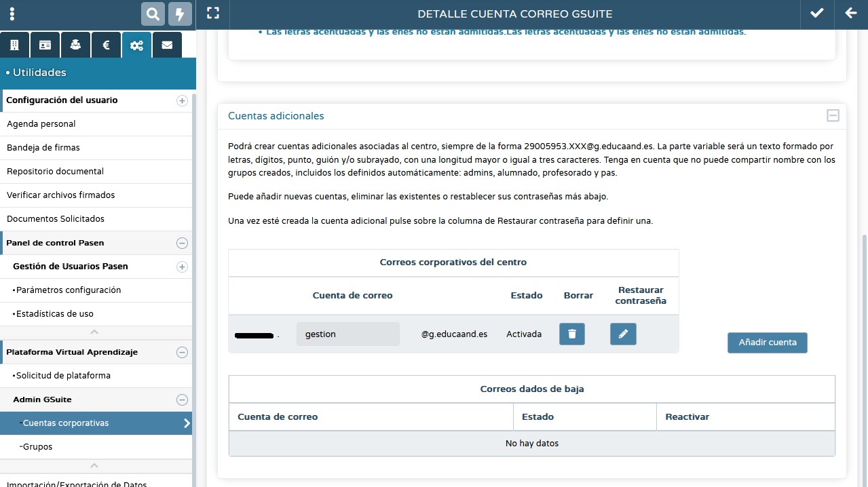This screenshot has width=868, height=487.
Task: Click Restaurar contraseña column header
Action: coord(641,296)
